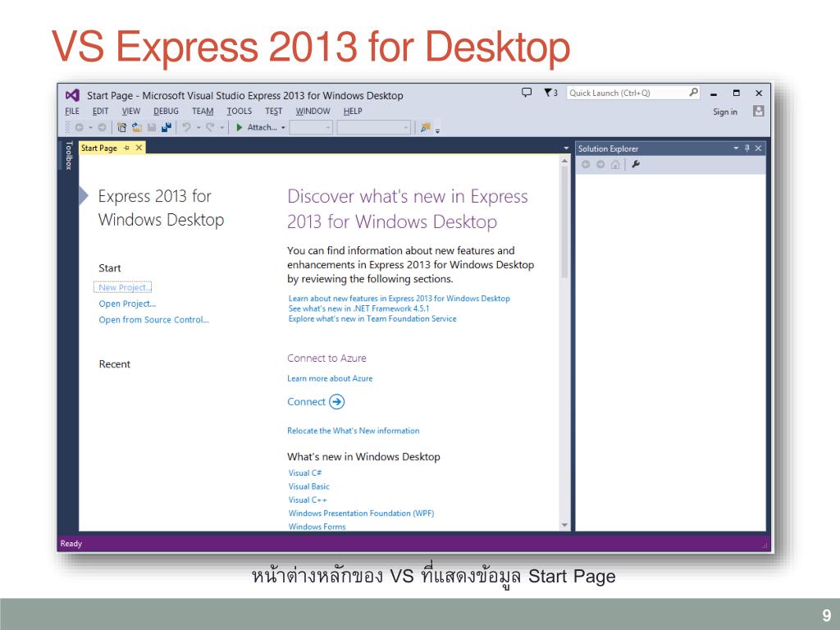Open the EDIT menu
840x630 pixels.
(100, 111)
